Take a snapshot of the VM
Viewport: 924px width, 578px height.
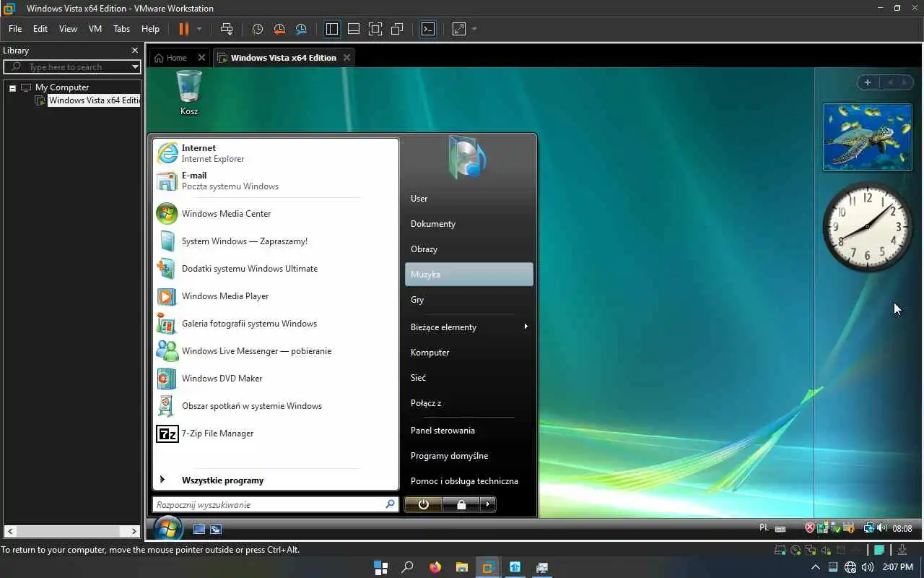point(258,29)
